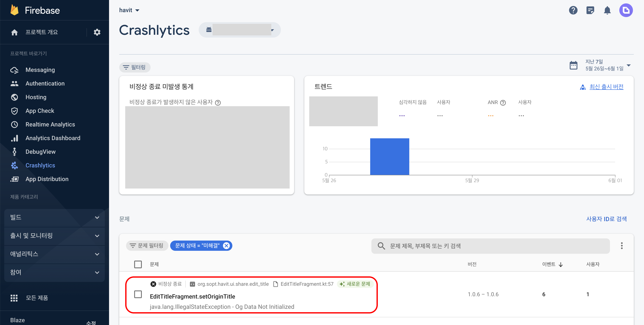The width and height of the screenshot is (644, 325).
Task: Click the Hosting globe icon
Action: 14,97
